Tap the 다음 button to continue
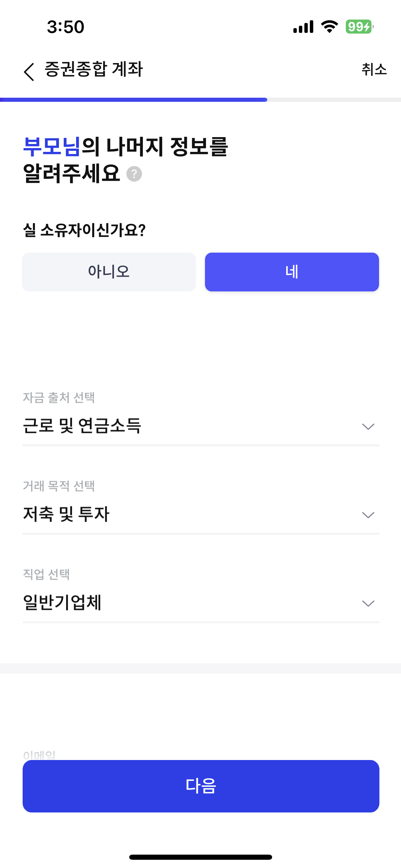 coord(201,786)
